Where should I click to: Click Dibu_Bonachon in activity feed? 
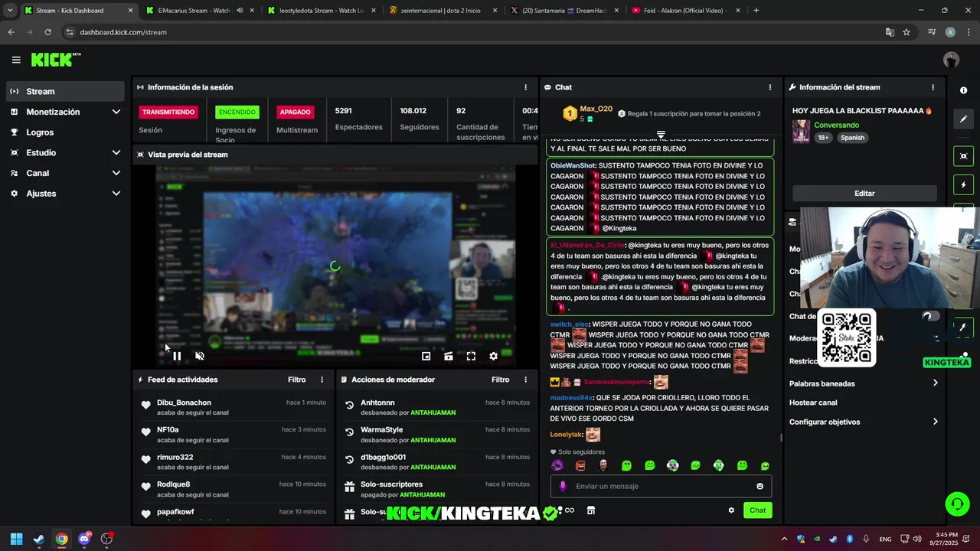coord(184,403)
